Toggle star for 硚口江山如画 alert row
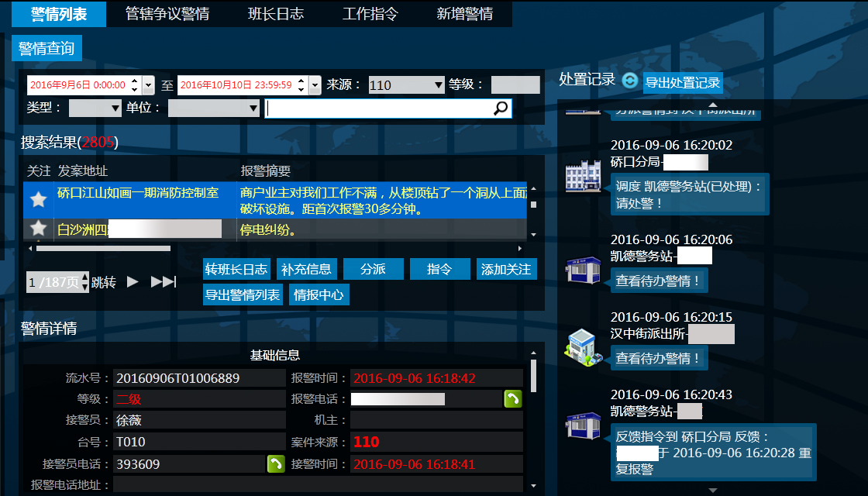The image size is (868, 496). pyautogui.click(x=37, y=200)
